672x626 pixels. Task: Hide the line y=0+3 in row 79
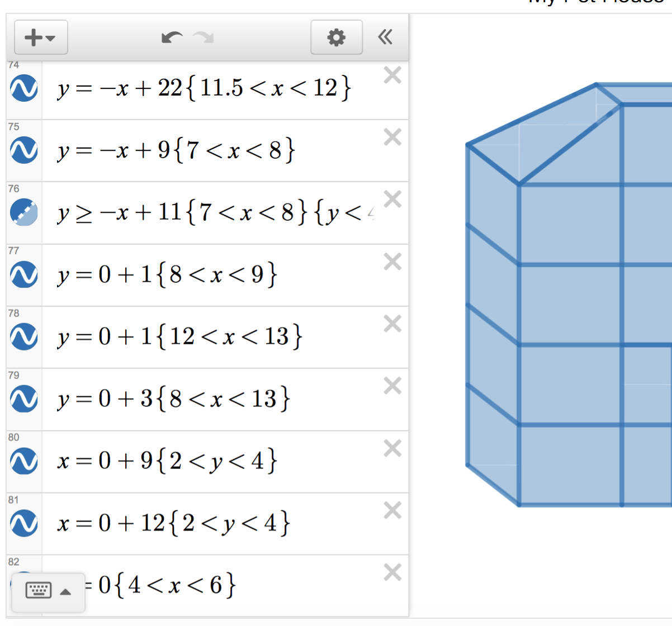[x=24, y=399]
